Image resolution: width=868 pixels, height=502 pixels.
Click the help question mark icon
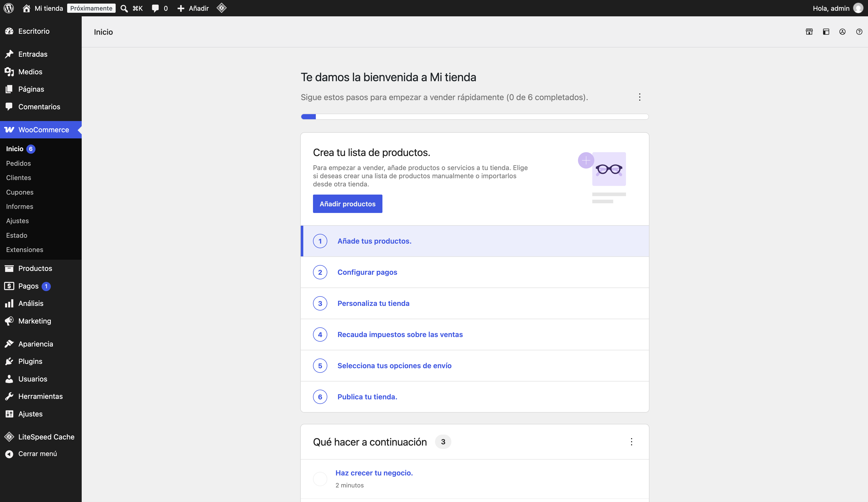pyautogui.click(x=859, y=32)
